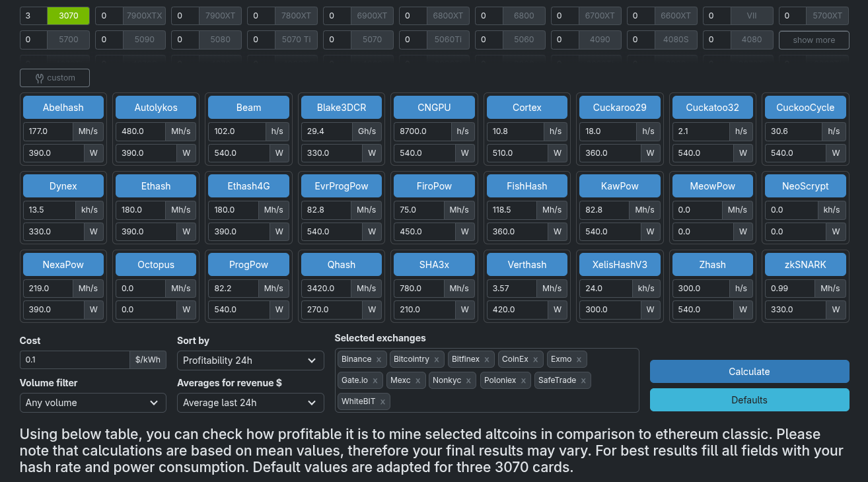Image resolution: width=868 pixels, height=482 pixels.
Task: Remove Binance from selected exchanges
Action: pyautogui.click(x=379, y=359)
